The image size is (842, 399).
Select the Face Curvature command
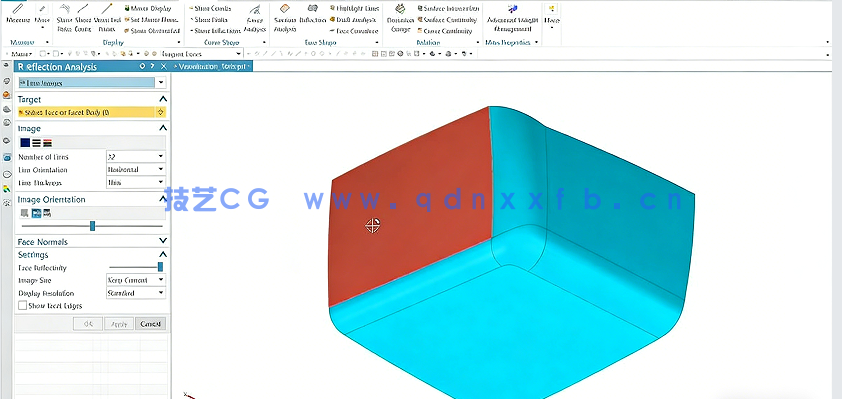[353, 31]
